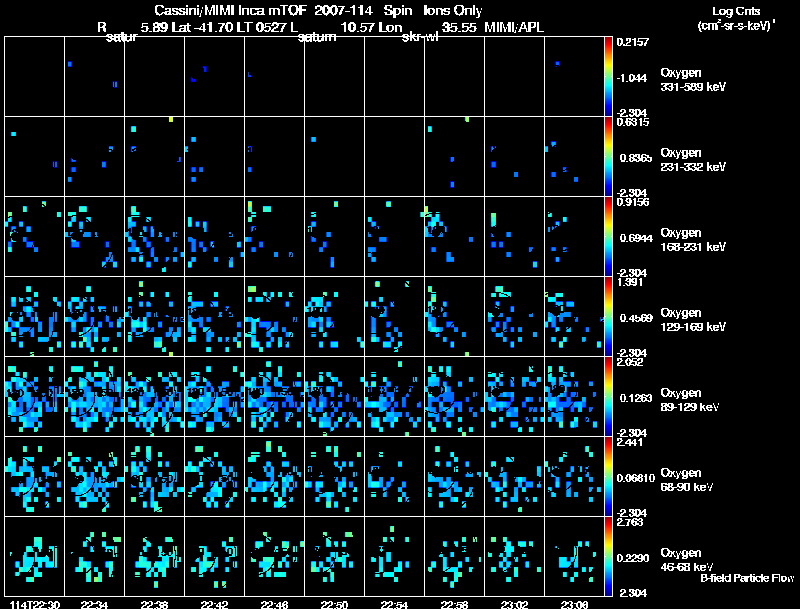Open the Oxygen 46-68 keV panel at 22:38

pyautogui.click(x=155, y=556)
